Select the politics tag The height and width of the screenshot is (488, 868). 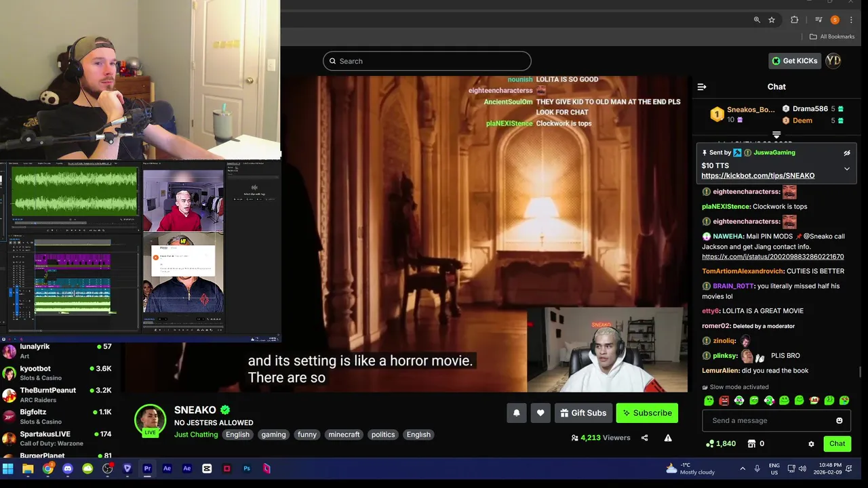click(x=383, y=434)
